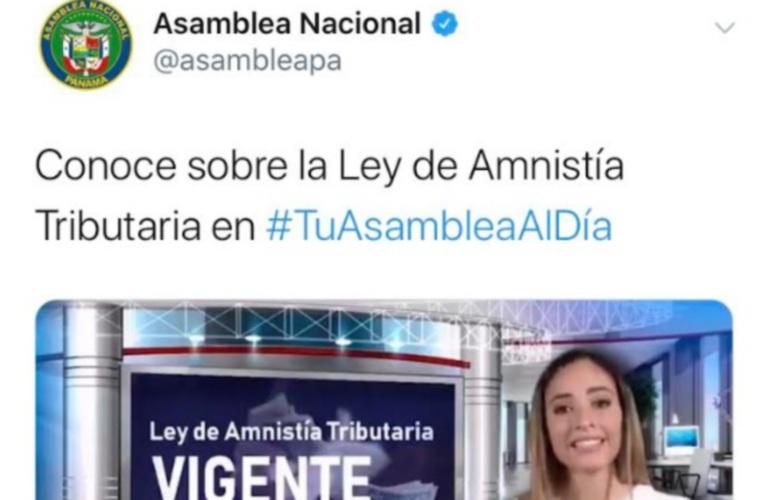Screen dimensions: 760x500
Task: Open the @asambleapa handle link
Action: pyautogui.click(x=247, y=62)
